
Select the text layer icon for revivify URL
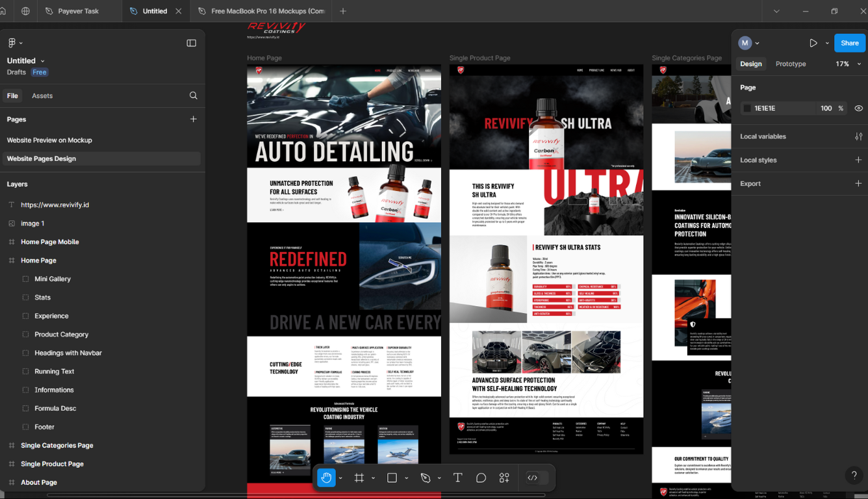pos(12,205)
